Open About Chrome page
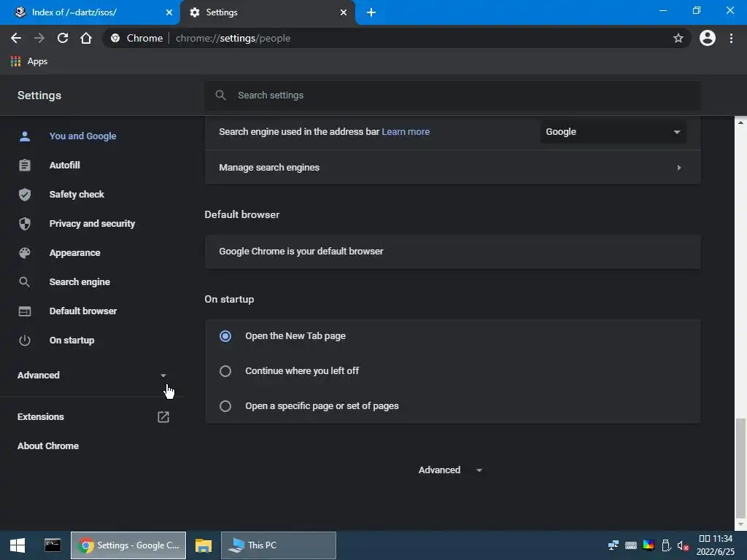This screenshot has width=747, height=560. 48,446
